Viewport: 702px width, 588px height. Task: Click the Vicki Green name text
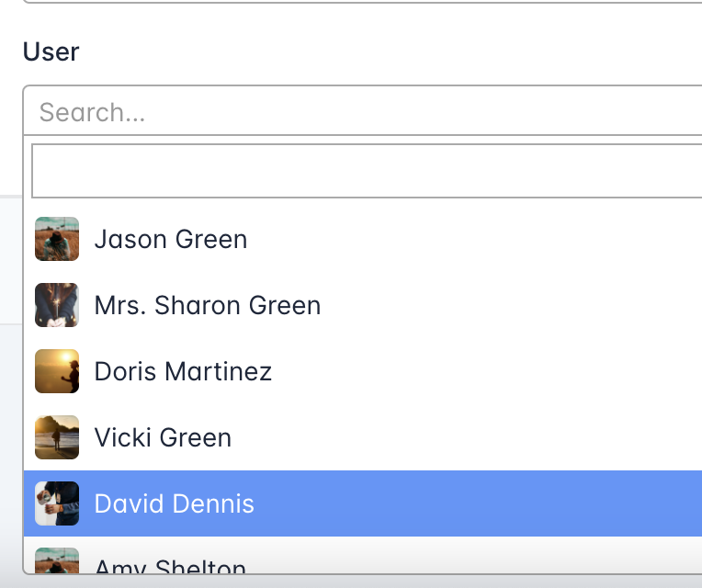[x=163, y=437]
